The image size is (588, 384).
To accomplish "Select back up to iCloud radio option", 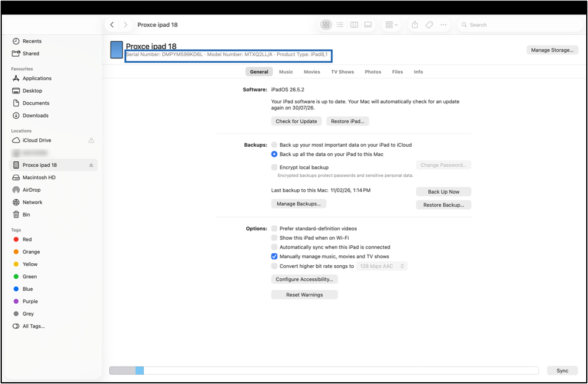I will coord(274,145).
